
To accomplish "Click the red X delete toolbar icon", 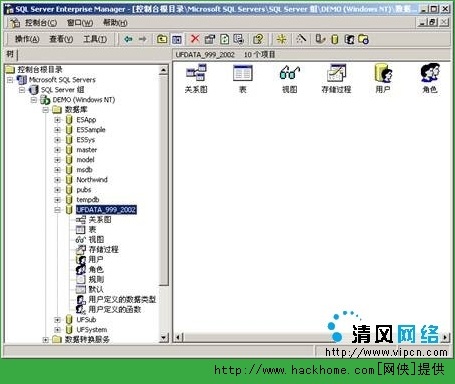I will pos(195,39).
